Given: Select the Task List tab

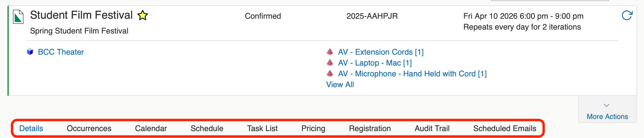Looking at the screenshot, I should click(x=262, y=128).
